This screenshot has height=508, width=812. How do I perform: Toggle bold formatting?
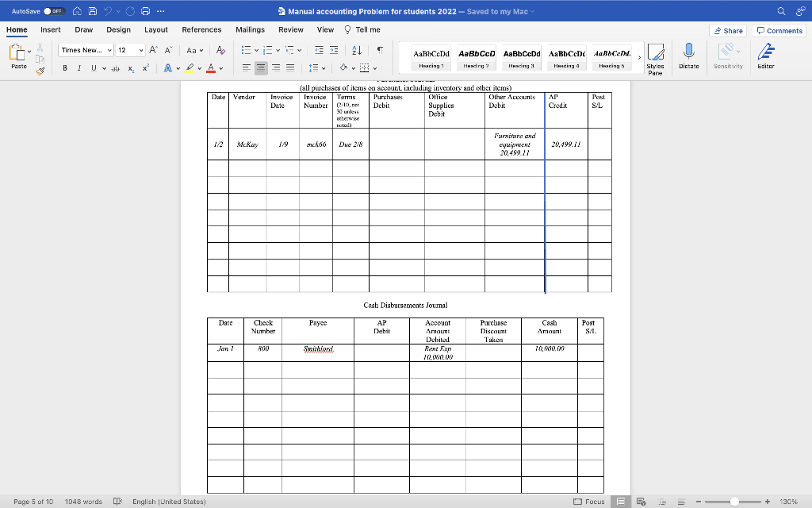pos(63,68)
